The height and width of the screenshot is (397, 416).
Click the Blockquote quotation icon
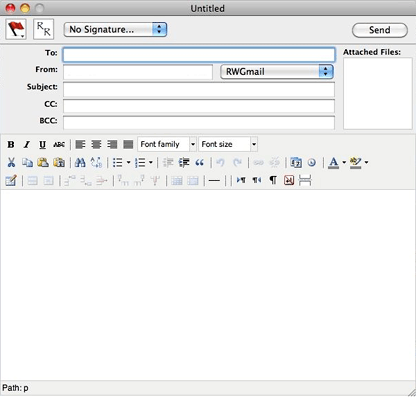pos(200,162)
